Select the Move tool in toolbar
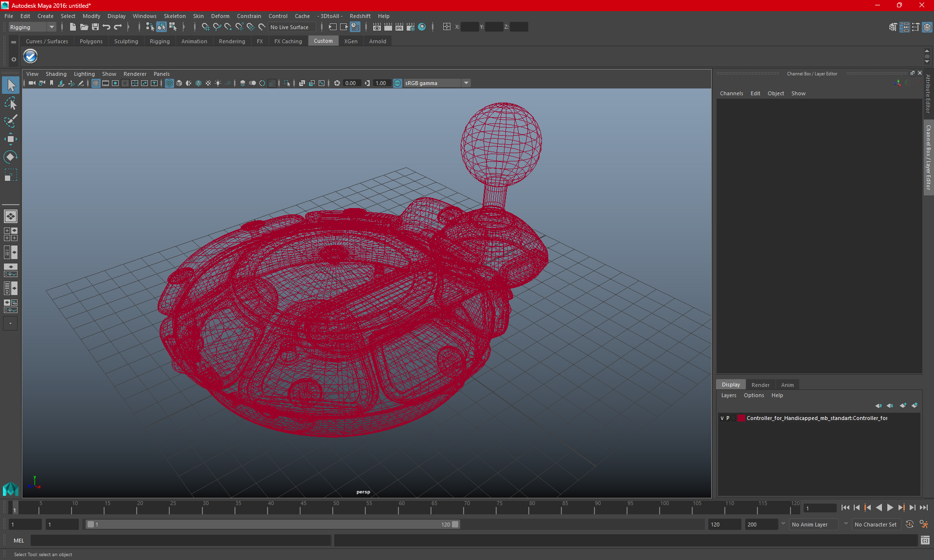This screenshot has width=934, height=560. 10,141
